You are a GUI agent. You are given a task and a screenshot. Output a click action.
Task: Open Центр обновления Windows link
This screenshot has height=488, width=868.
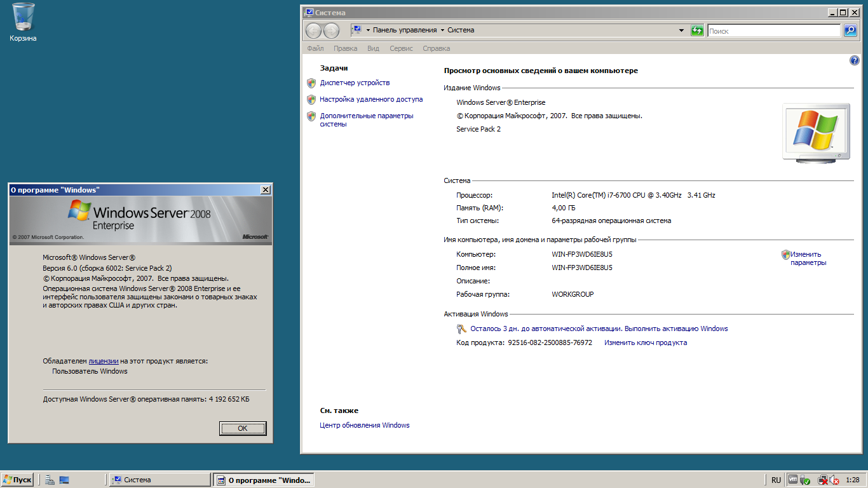pos(365,426)
